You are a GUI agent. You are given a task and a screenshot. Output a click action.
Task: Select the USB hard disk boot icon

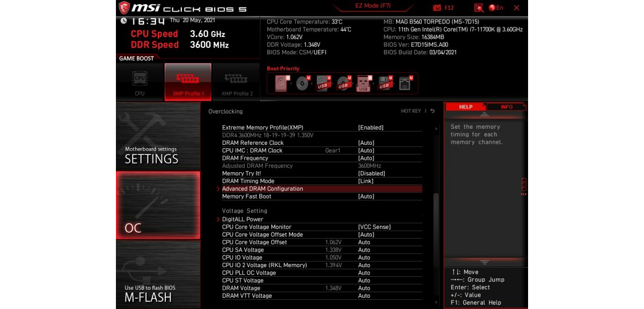[322, 83]
